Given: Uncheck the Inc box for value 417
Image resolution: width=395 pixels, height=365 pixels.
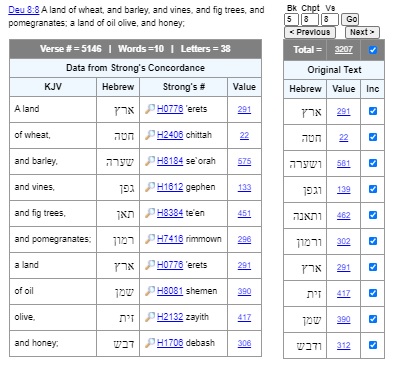Looking at the screenshot, I should pyautogui.click(x=373, y=293).
